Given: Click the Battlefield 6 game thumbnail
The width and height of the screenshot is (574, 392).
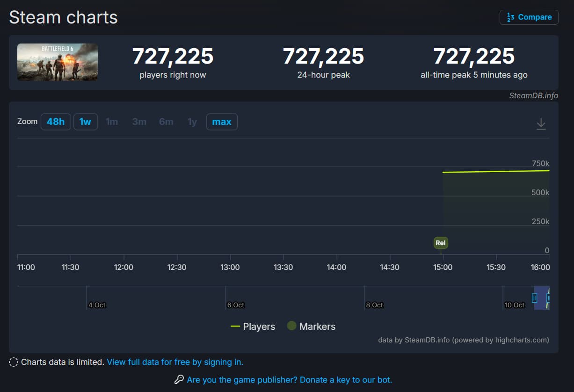Looking at the screenshot, I should click(58, 62).
